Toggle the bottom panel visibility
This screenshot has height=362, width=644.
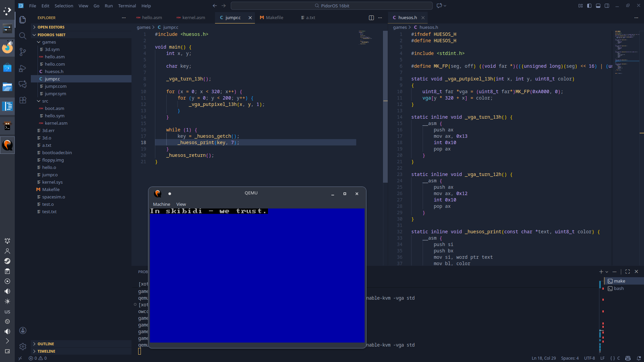598,6
